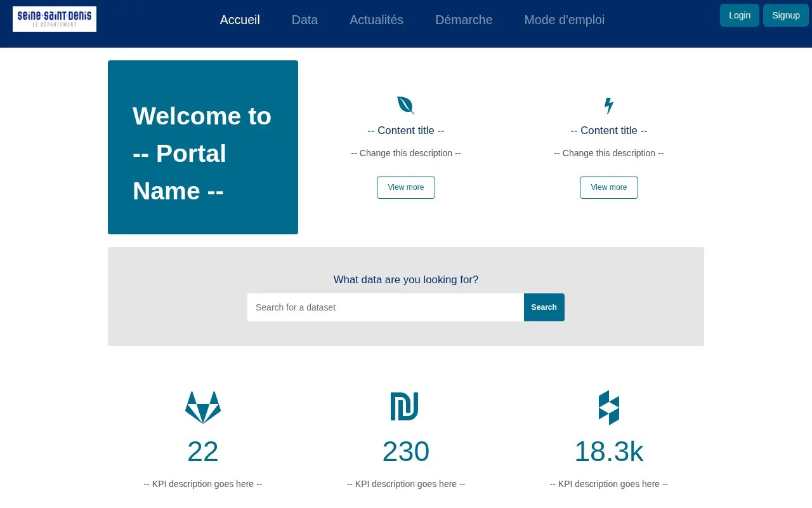Click the 22 KPI value

[x=203, y=451]
